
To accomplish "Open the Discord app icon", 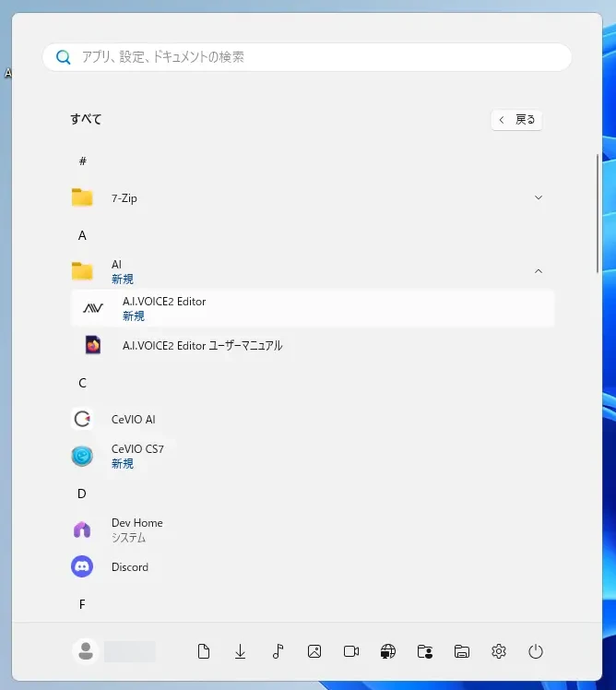I will click(82, 566).
